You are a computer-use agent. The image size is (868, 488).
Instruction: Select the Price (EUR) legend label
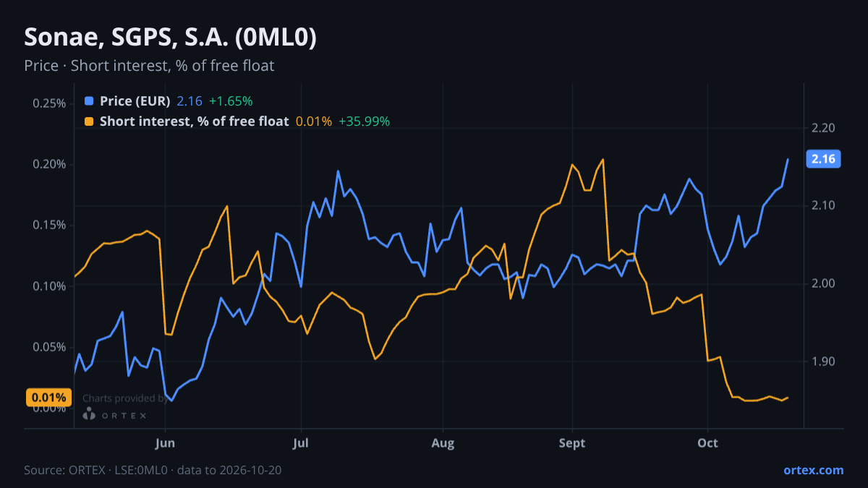tap(135, 101)
